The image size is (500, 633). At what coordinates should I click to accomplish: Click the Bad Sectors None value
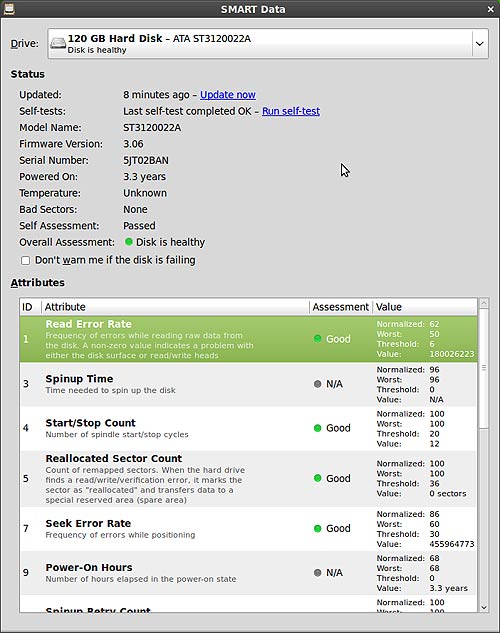point(135,210)
